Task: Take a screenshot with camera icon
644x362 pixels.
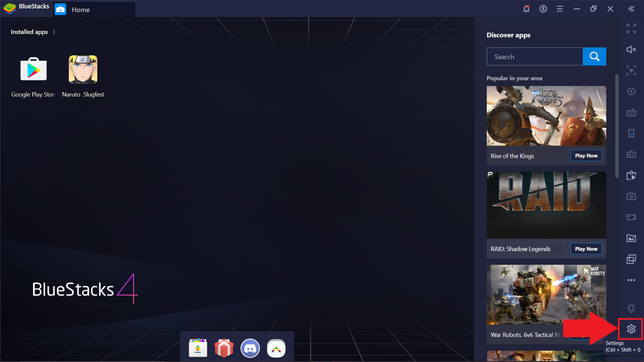Action: pyautogui.click(x=631, y=196)
